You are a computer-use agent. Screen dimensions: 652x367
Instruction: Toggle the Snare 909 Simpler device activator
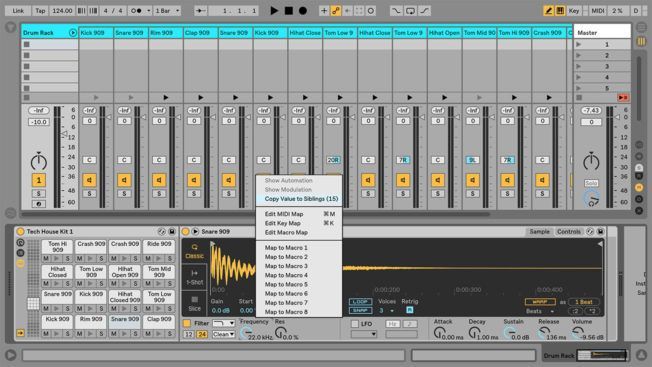[186, 232]
